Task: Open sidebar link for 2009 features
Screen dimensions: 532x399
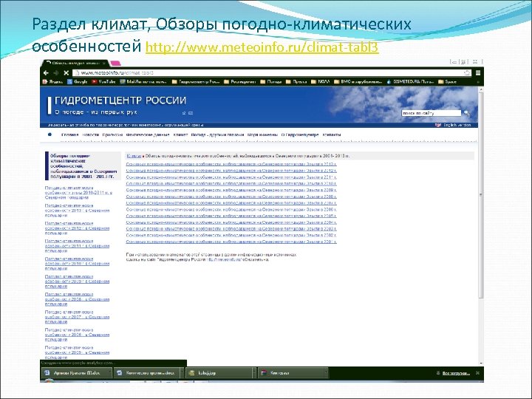Action: (77, 282)
